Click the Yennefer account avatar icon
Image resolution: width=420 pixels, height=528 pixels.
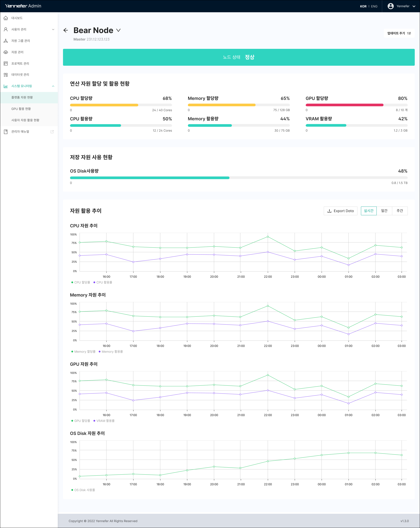coord(390,6)
